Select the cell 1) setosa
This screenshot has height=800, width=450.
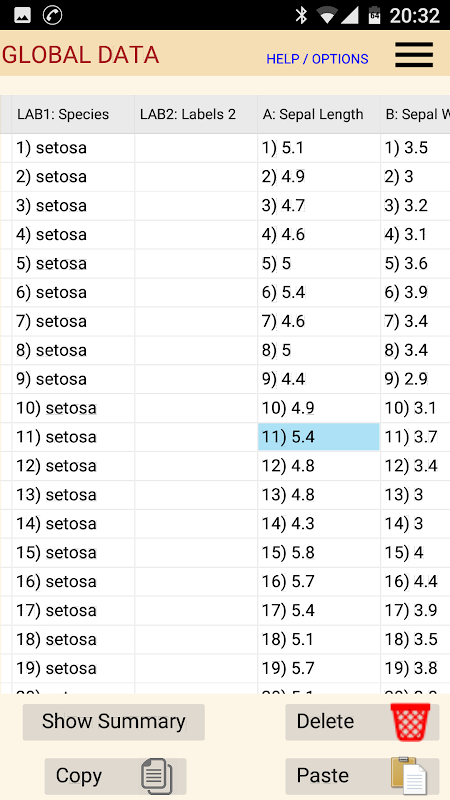(73, 148)
